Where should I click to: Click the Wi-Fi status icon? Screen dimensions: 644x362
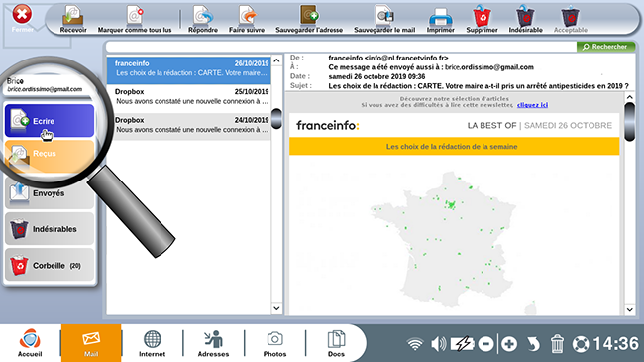[x=415, y=344]
